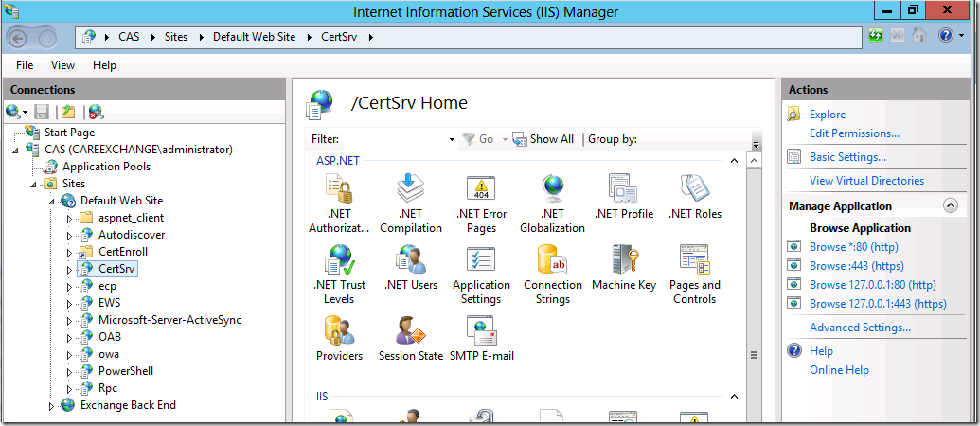Click Browse 127.0.0.1:80 (http) link

point(872,284)
